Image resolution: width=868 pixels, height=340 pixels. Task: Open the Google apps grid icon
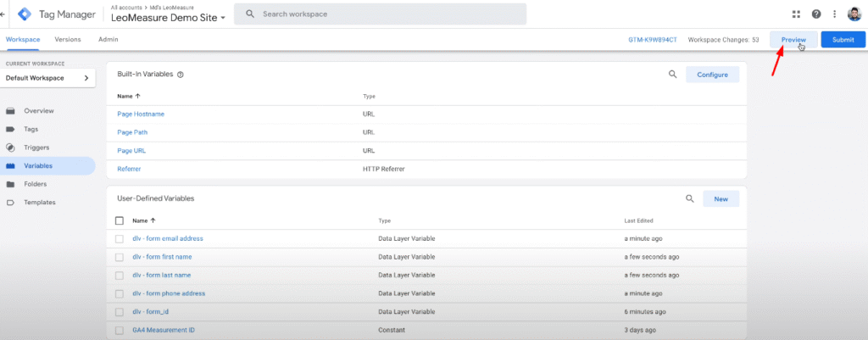[797, 14]
